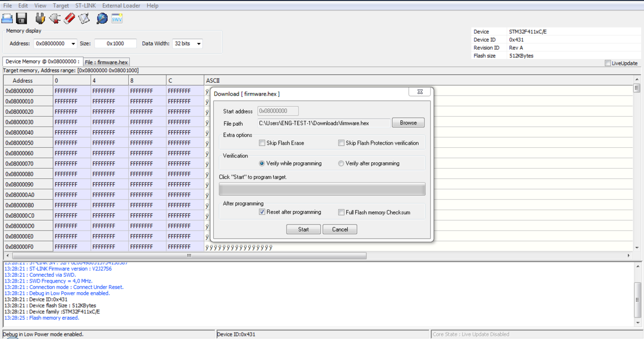Enable the LiveUpdate checkbox
Screen dimensions: 644x339
click(608, 63)
